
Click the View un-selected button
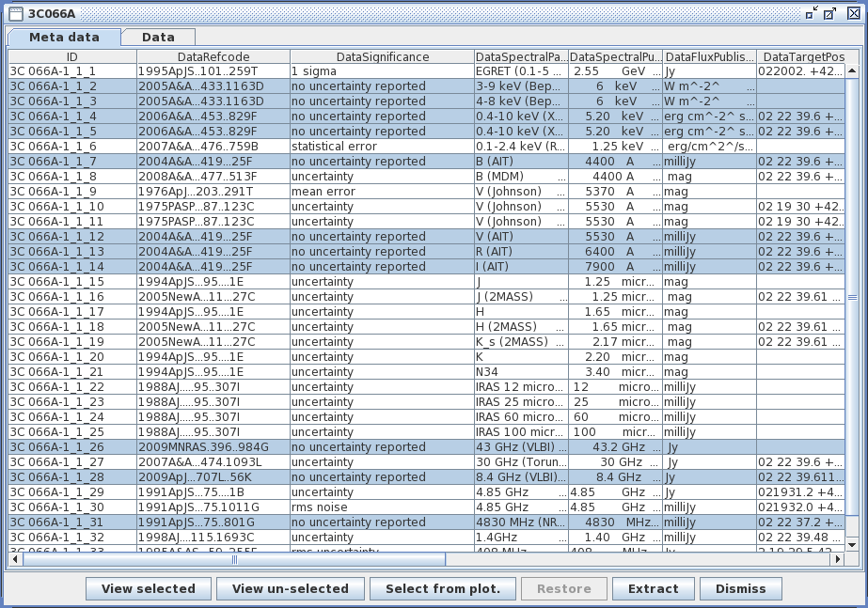[291, 588]
